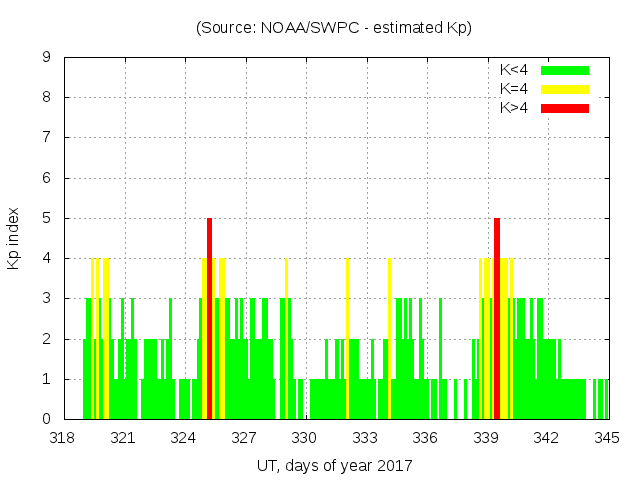The width and height of the screenshot is (640, 480).
Task: Click the chart title naming NOAA/SWPC source
Action: [x=334, y=28]
